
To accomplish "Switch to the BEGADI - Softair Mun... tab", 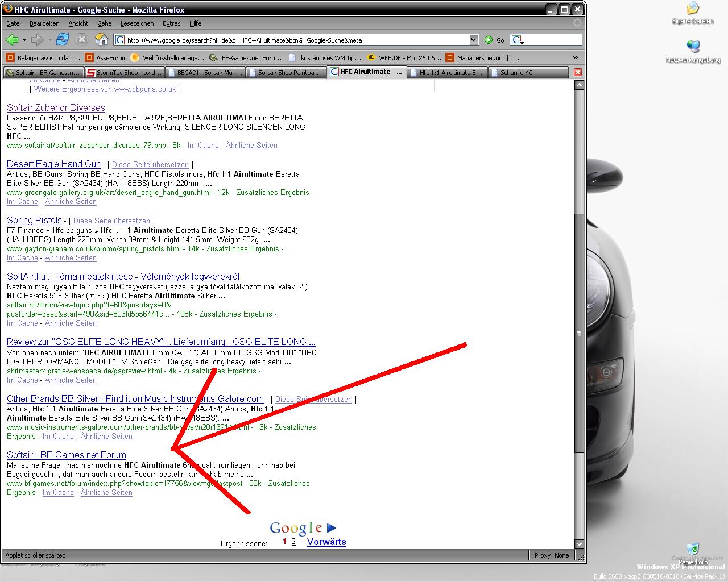I will (205, 73).
